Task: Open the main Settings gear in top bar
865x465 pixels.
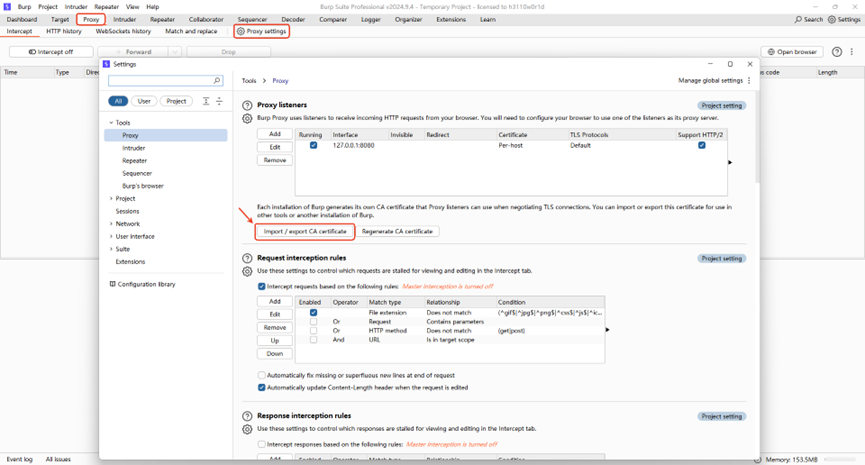Action: tap(832, 19)
